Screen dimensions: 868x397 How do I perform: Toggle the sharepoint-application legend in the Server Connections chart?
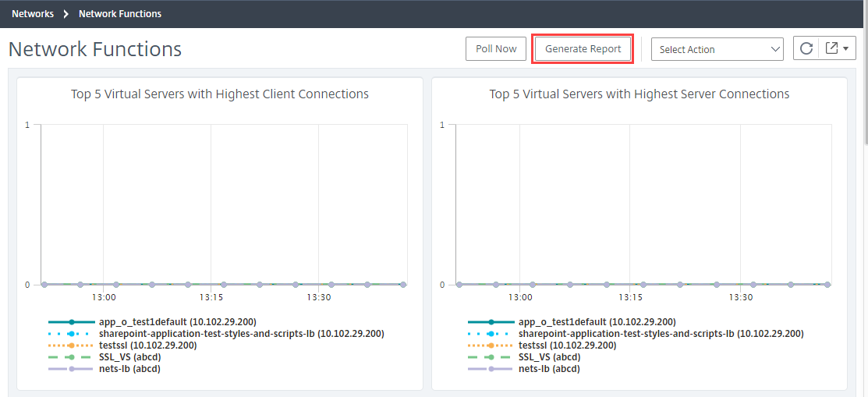tap(636, 333)
